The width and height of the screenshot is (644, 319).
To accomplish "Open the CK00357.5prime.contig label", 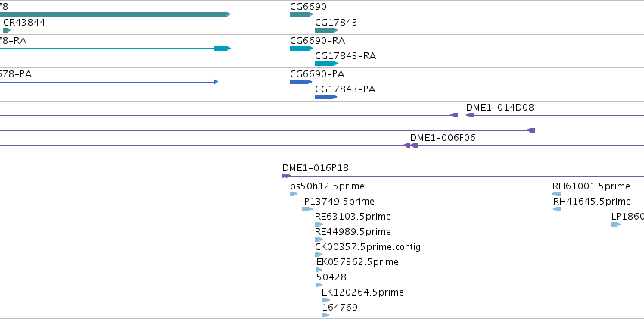I will [368, 247].
